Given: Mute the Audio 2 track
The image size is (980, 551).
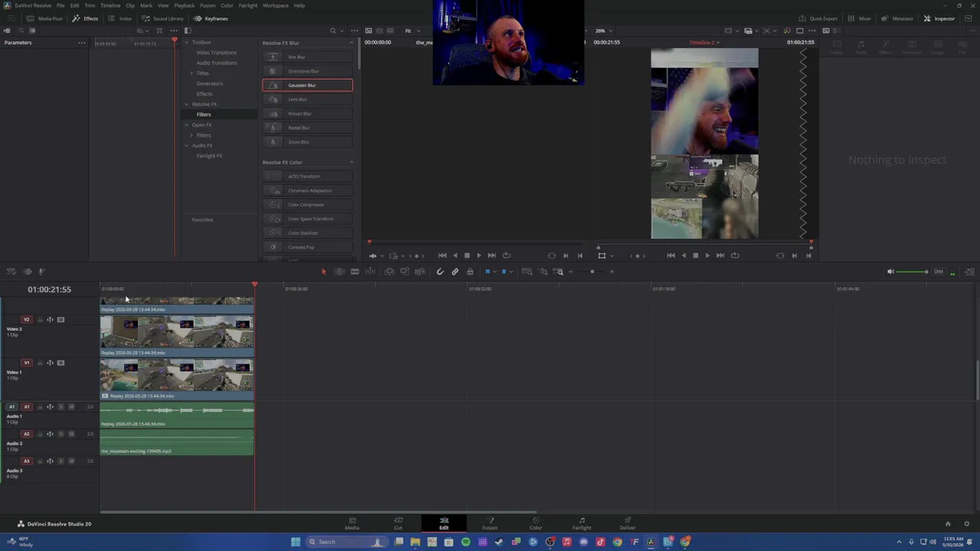Looking at the screenshot, I should tap(72, 434).
